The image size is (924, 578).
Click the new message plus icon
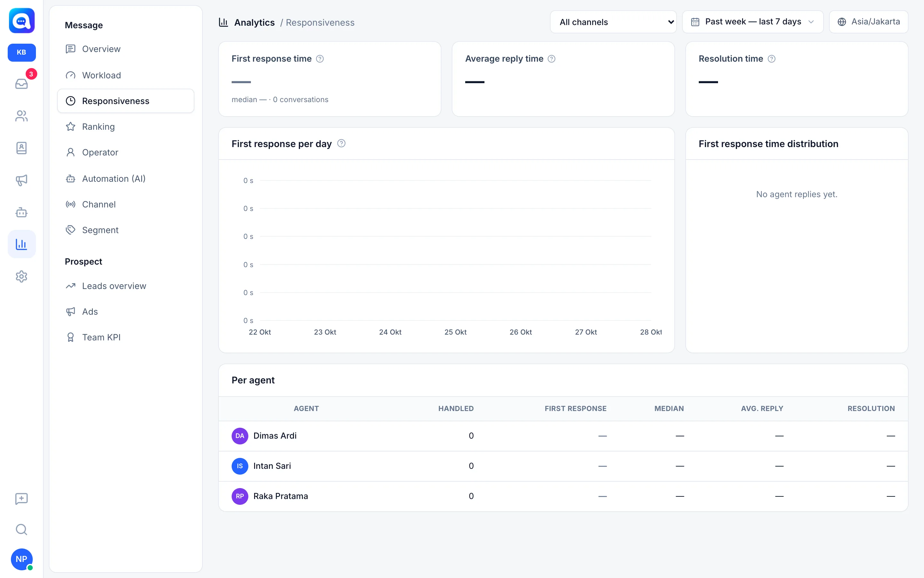point(22,498)
